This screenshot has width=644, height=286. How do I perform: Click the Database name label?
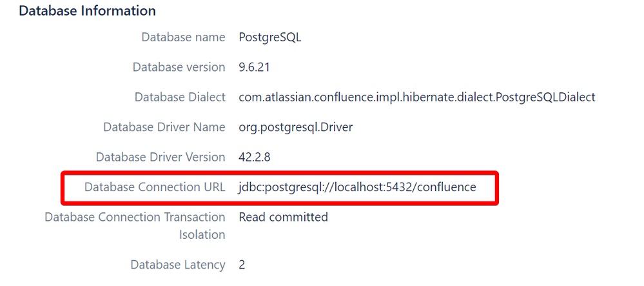pyautogui.click(x=183, y=37)
